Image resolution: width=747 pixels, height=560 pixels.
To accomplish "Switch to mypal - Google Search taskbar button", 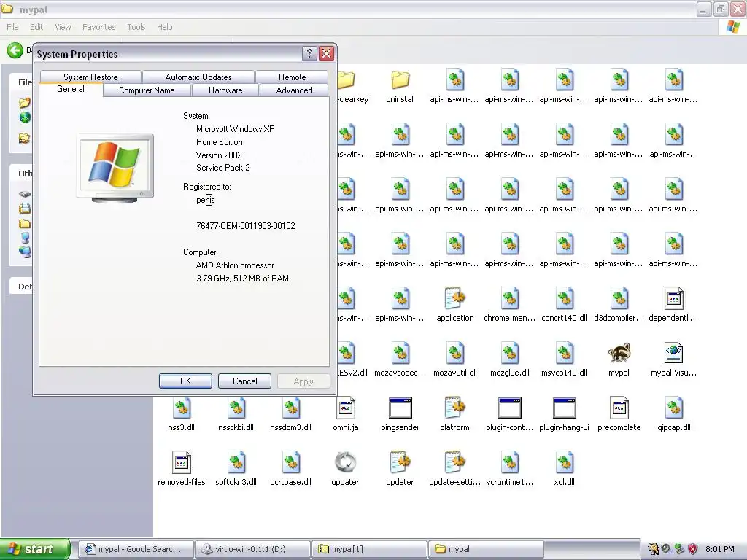I will (136, 549).
